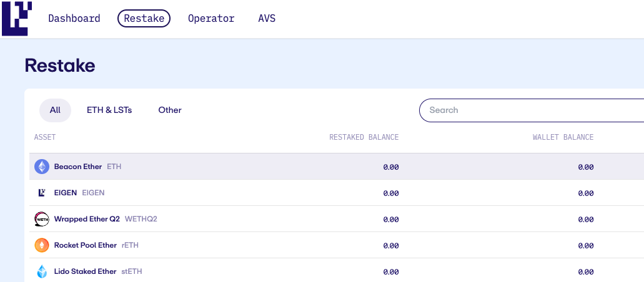Screen dimensions: 644x282
Task: Open the Dashboard page
Action: point(74,18)
